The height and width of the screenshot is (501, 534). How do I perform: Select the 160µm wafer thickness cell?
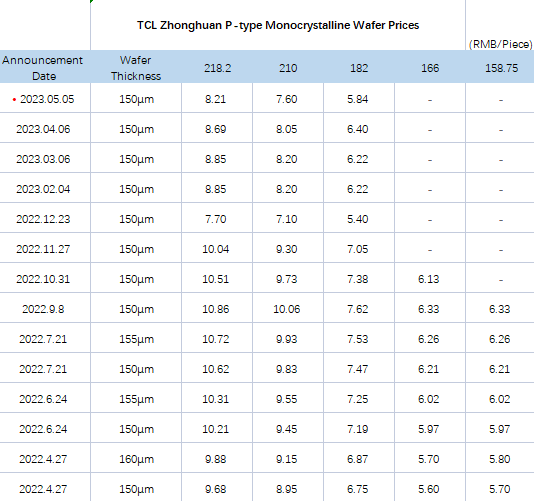tap(136, 459)
